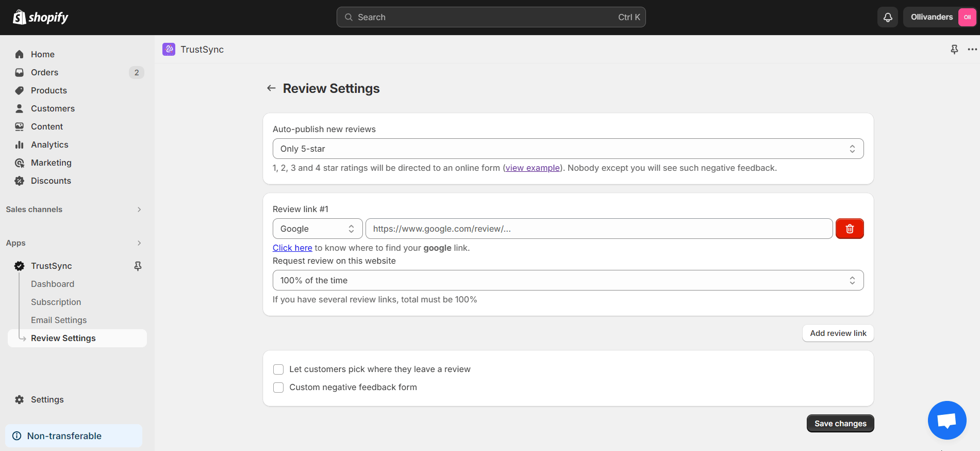The width and height of the screenshot is (980, 451).
Task: Enable Let customers pick where they leave a review
Action: tap(278, 369)
